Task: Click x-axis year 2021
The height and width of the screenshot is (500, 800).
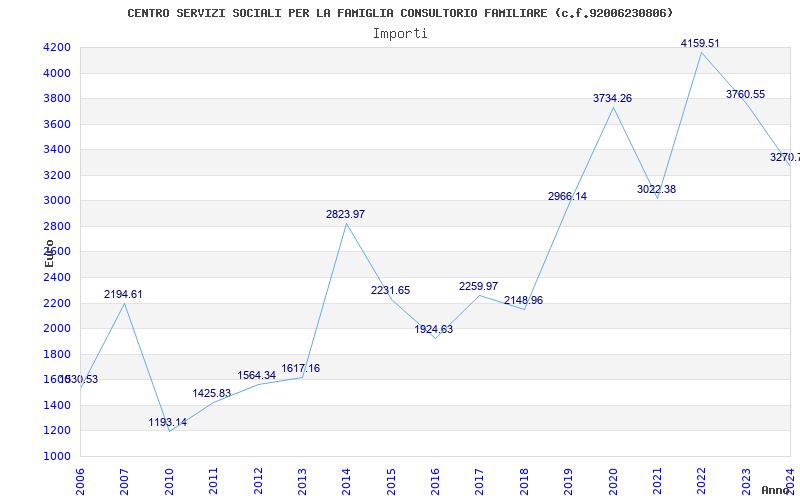Action: (657, 481)
